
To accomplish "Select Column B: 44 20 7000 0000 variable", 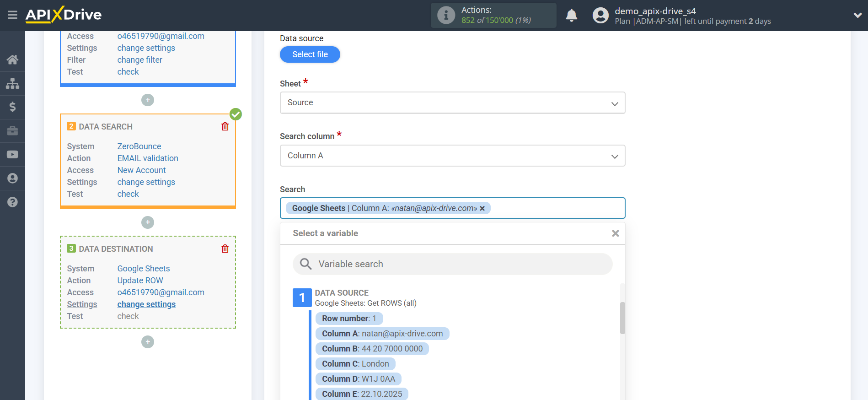I will [372, 349].
